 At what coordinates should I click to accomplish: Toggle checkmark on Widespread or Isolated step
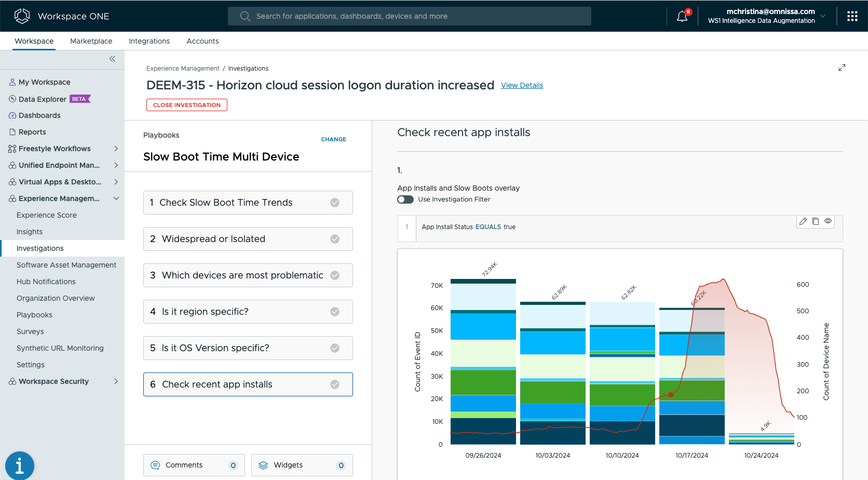tap(335, 239)
